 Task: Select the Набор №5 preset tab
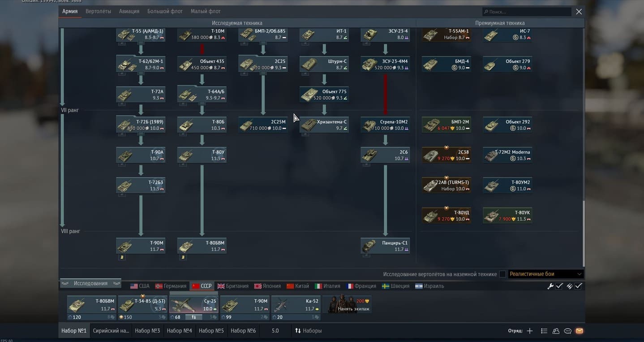pyautogui.click(x=211, y=331)
